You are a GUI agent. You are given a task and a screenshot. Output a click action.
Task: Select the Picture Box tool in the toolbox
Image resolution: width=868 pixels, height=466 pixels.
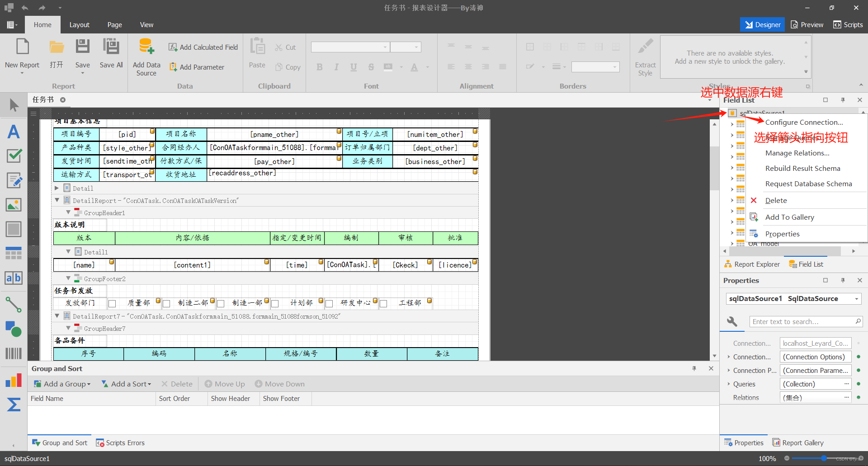pos(14,205)
